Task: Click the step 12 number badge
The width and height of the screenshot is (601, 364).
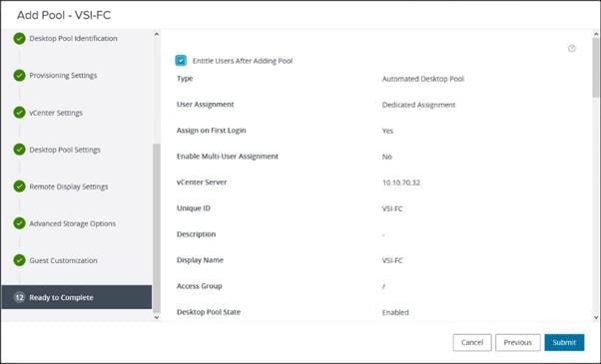Action: click(19, 297)
